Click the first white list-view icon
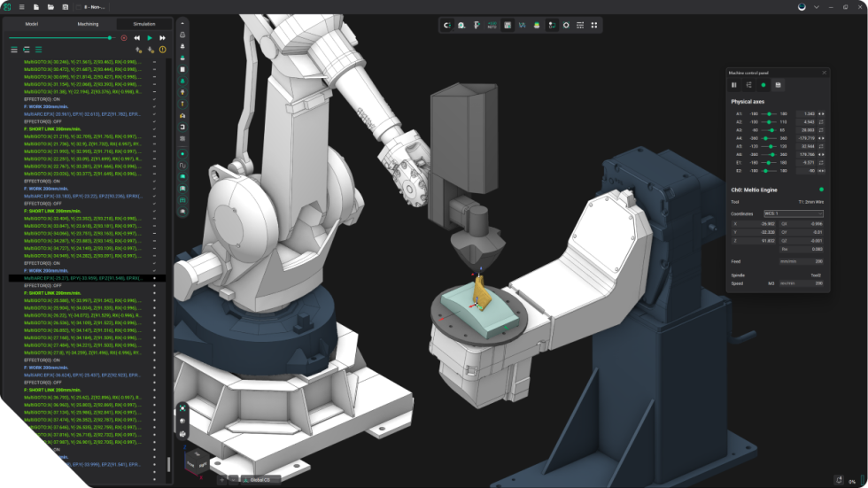Screen dimensions: 868x488 pos(14,50)
